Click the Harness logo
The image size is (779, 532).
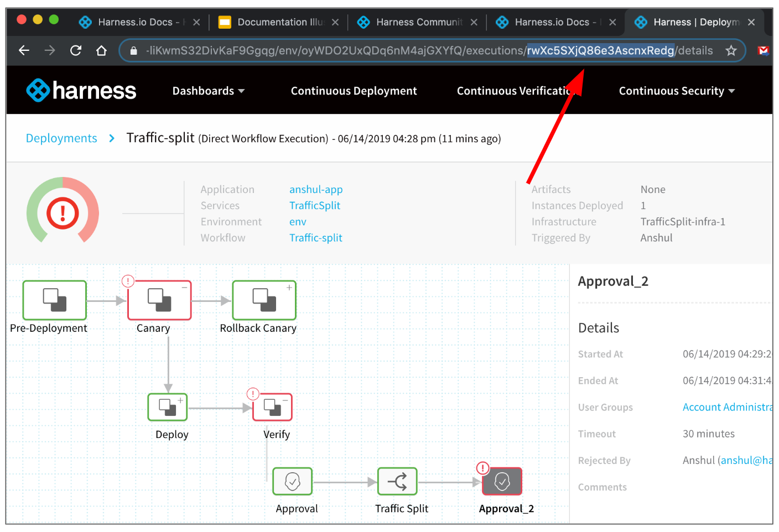click(x=81, y=90)
